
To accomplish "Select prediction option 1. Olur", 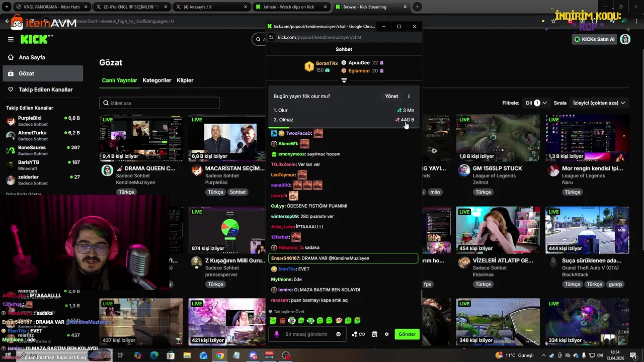I will click(x=344, y=110).
